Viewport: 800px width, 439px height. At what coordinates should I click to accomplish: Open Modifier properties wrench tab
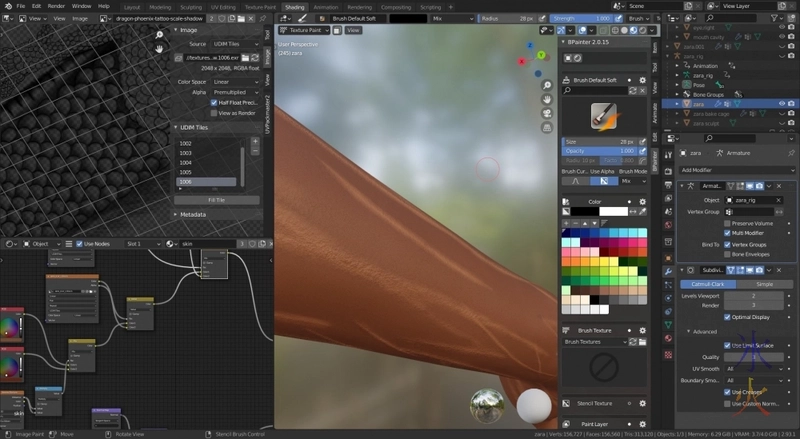point(668,271)
